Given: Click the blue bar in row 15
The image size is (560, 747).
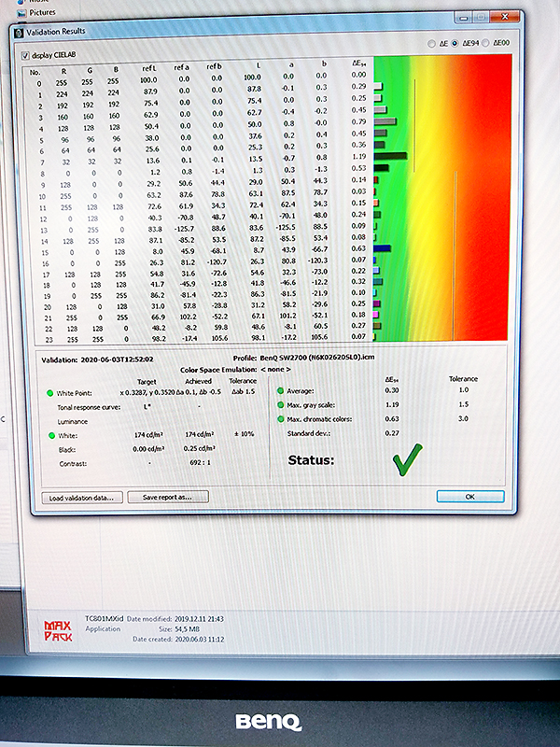Looking at the screenshot, I should [382, 248].
